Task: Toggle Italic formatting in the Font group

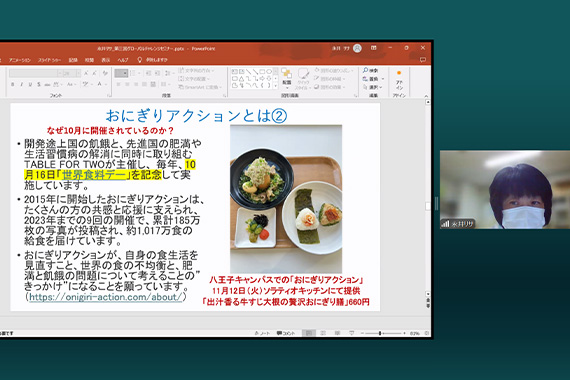Action: [x=21, y=84]
